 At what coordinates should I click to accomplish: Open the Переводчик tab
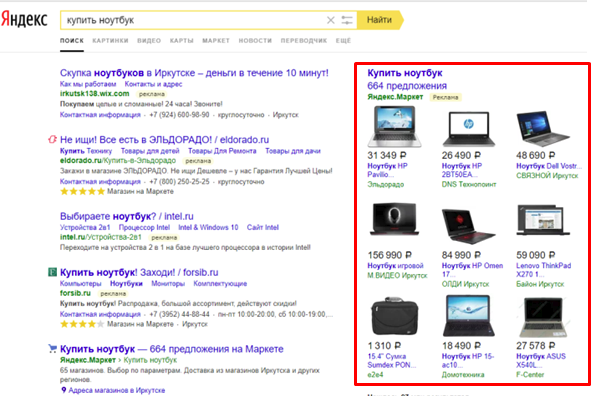[304, 41]
